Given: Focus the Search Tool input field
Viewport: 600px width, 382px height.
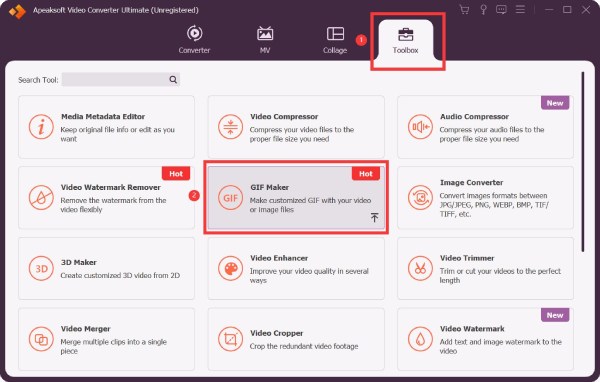Looking at the screenshot, I should click(121, 80).
